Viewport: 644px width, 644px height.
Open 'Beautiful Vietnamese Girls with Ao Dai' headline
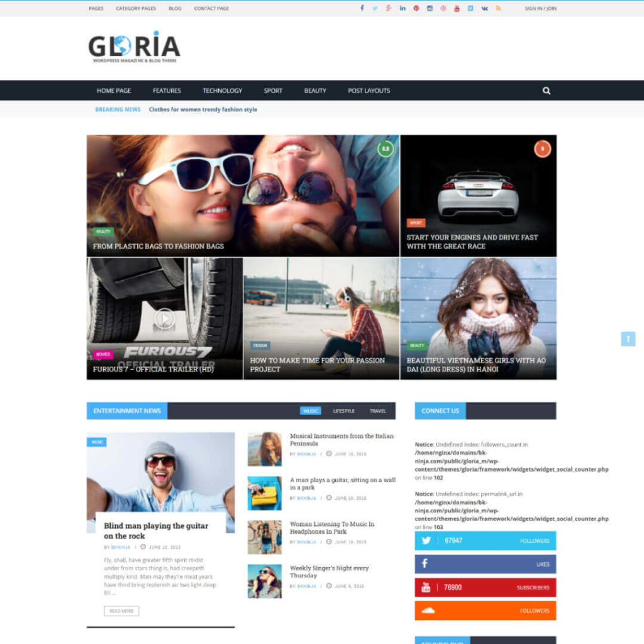477,365
